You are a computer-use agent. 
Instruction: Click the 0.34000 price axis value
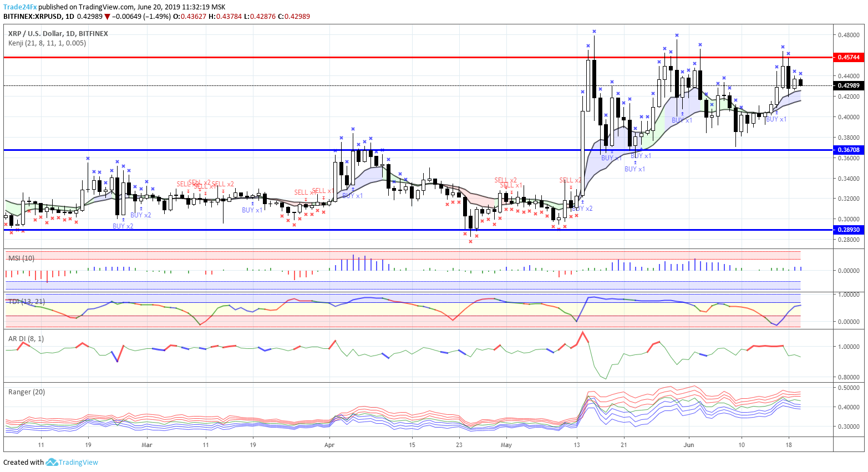849,179
